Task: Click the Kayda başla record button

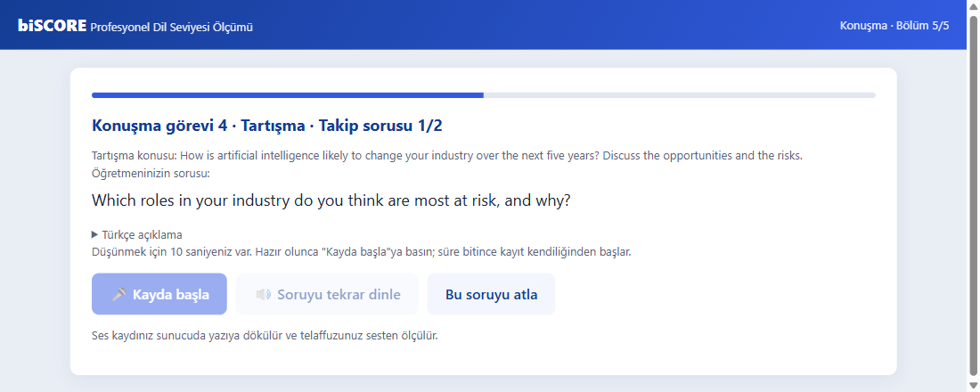Action: click(159, 294)
